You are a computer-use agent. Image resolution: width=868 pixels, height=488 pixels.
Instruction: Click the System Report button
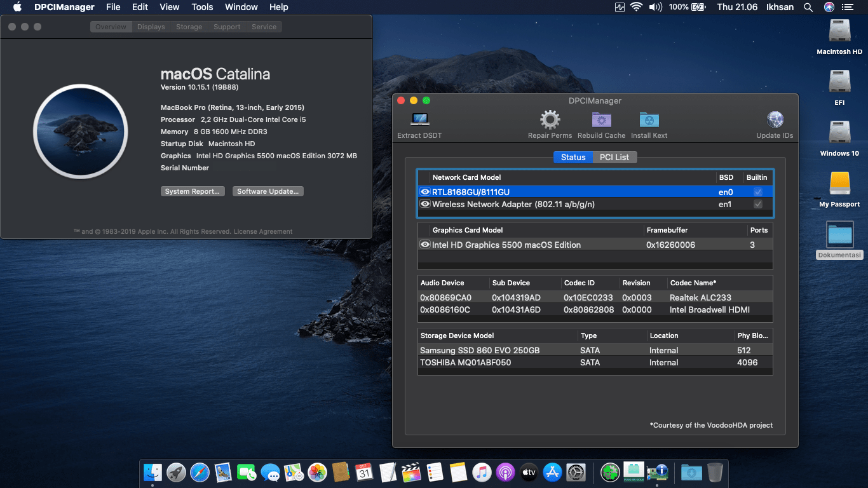point(193,191)
